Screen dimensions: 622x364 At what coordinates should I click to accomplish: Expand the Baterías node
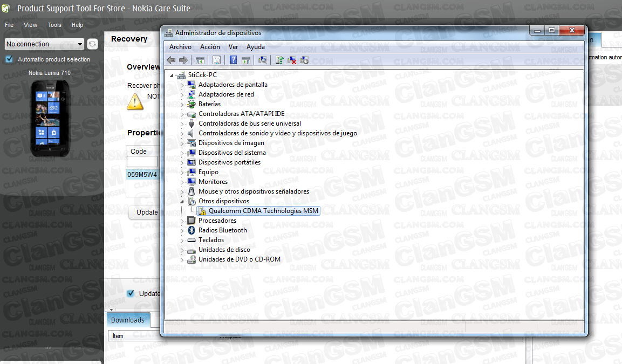182,104
